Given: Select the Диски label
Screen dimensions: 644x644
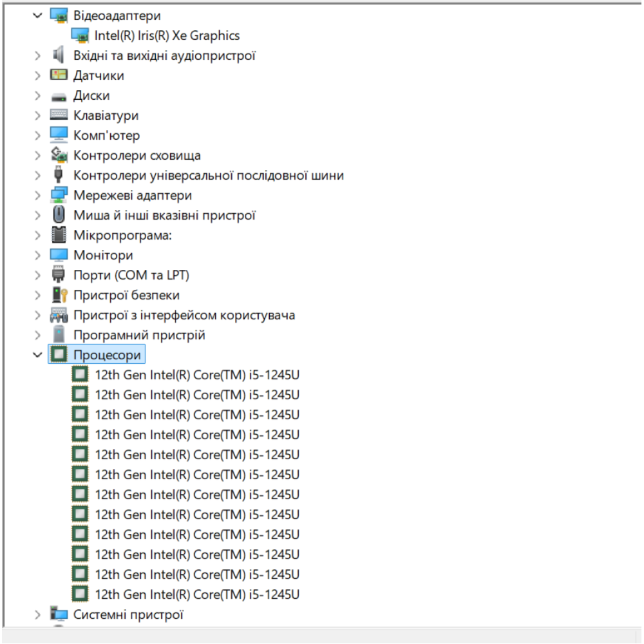Looking at the screenshot, I should pos(91,96).
